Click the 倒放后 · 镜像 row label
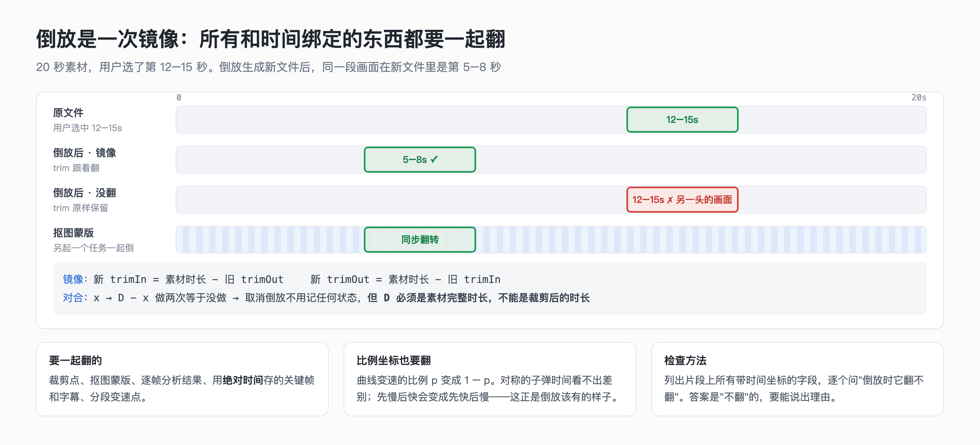Screen dimensions: 980x445 tap(85, 153)
